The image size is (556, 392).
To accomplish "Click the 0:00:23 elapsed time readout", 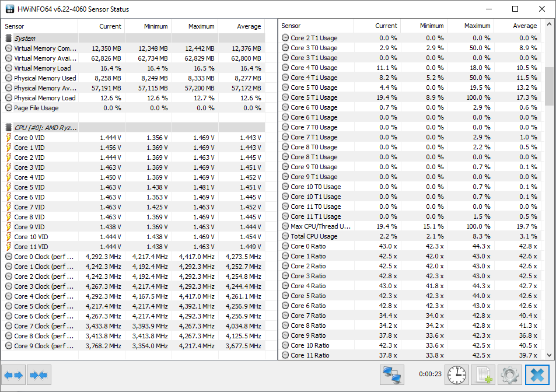I will coord(430,374).
